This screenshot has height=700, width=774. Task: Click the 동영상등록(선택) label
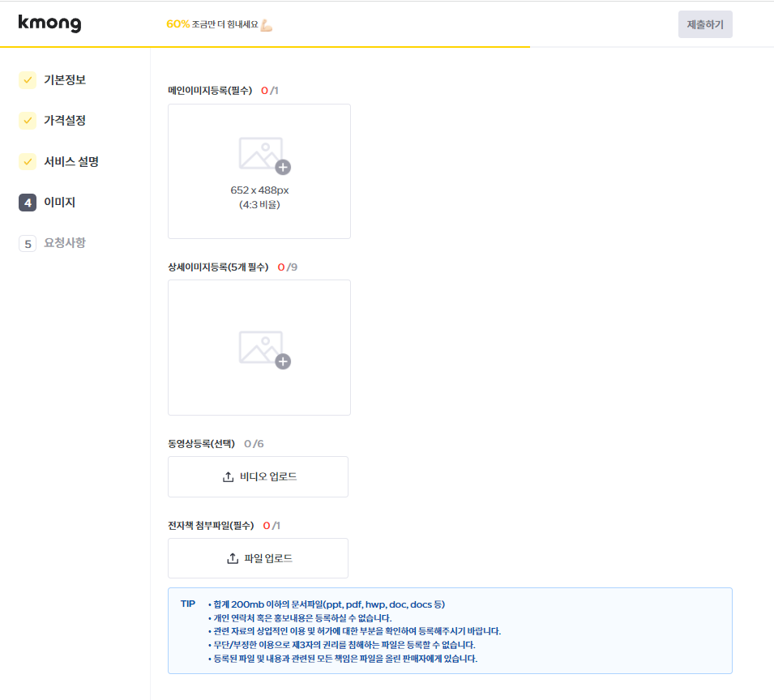point(201,443)
